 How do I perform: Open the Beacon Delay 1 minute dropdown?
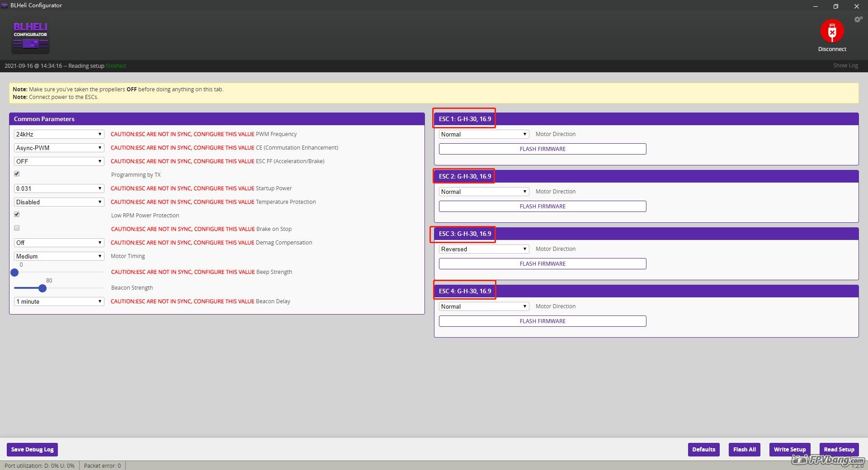(59, 301)
